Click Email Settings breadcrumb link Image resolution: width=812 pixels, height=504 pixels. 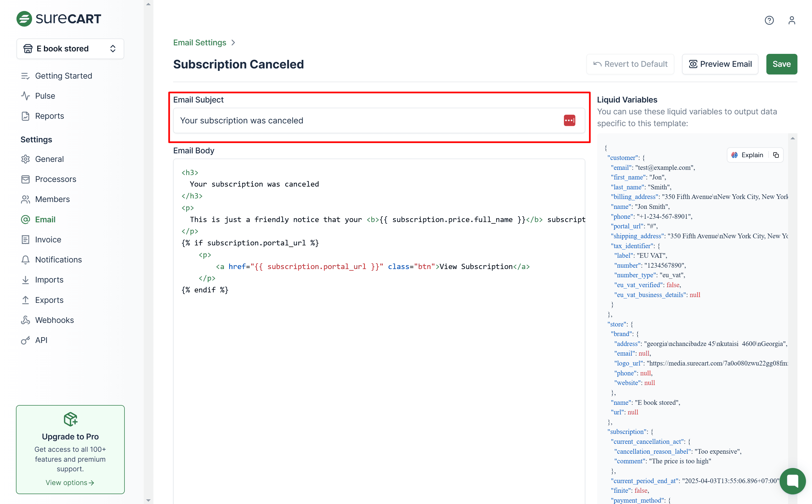(x=199, y=43)
